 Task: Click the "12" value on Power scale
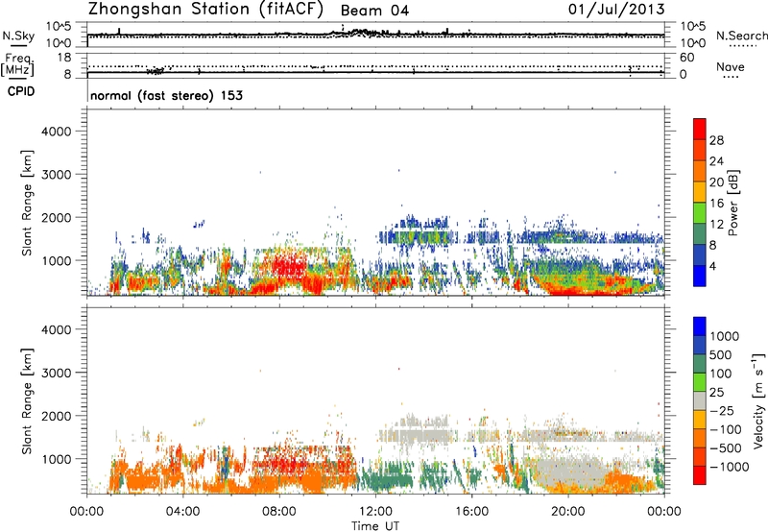click(716, 225)
